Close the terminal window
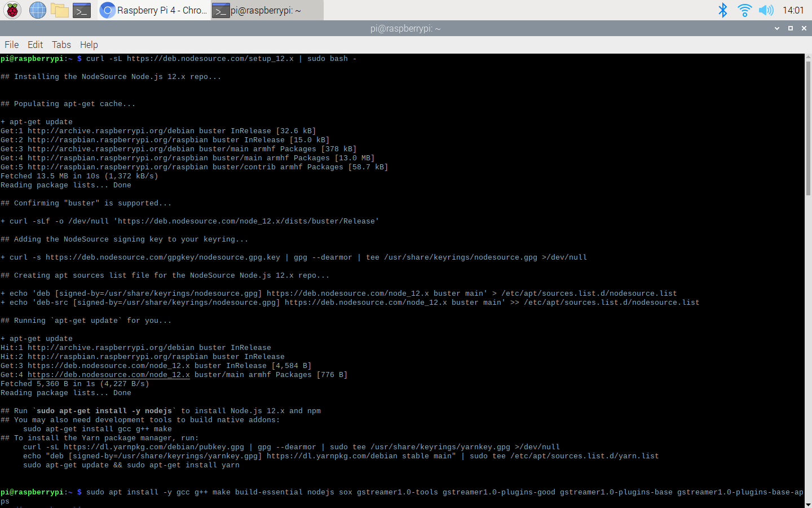 804,28
